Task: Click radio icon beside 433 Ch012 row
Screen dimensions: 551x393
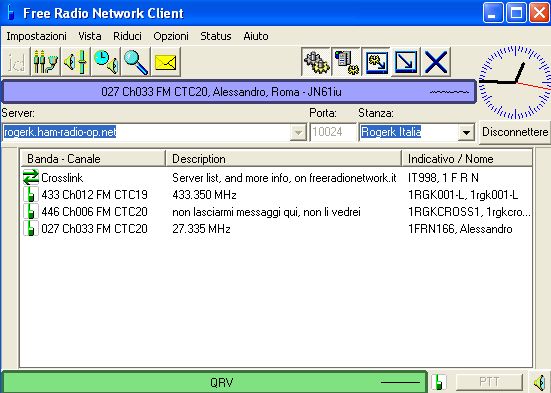Action: [31, 194]
